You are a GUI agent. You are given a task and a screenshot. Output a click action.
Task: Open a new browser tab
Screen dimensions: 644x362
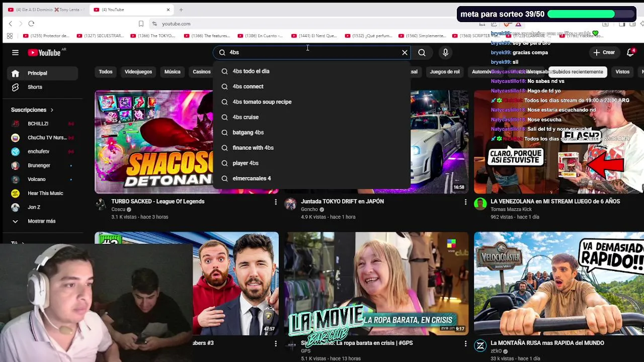(181, 10)
